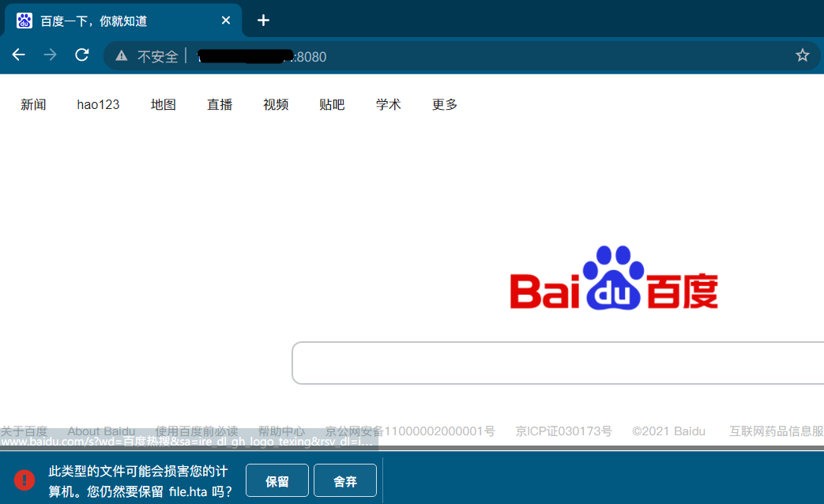This screenshot has height=504, width=824.
Task: Go back using the browser back arrow
Action: [18, 55]
